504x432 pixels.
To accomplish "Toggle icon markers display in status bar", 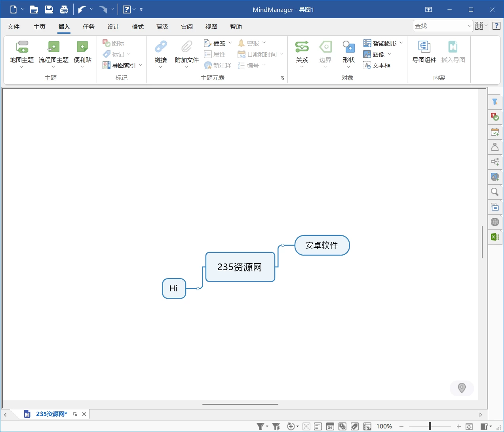I will coord(342,426).
